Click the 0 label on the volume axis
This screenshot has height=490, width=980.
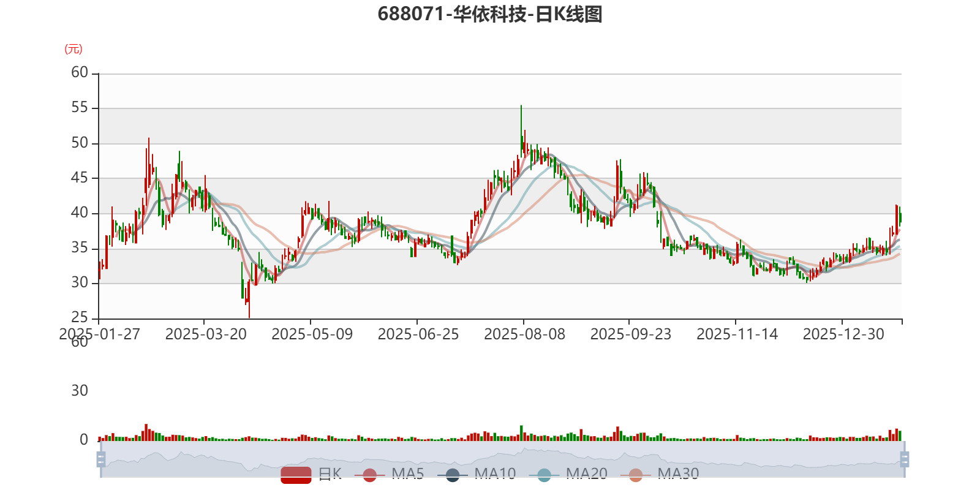pyautogui.click(x=84, y=440)
